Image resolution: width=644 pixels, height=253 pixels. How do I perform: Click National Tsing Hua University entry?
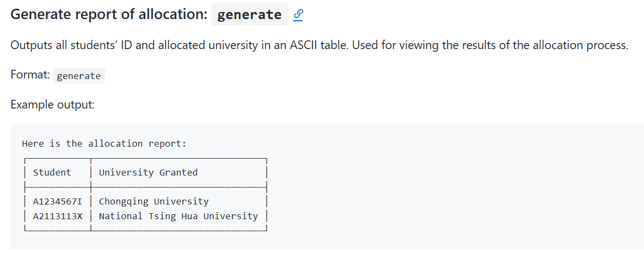(179, 216)
